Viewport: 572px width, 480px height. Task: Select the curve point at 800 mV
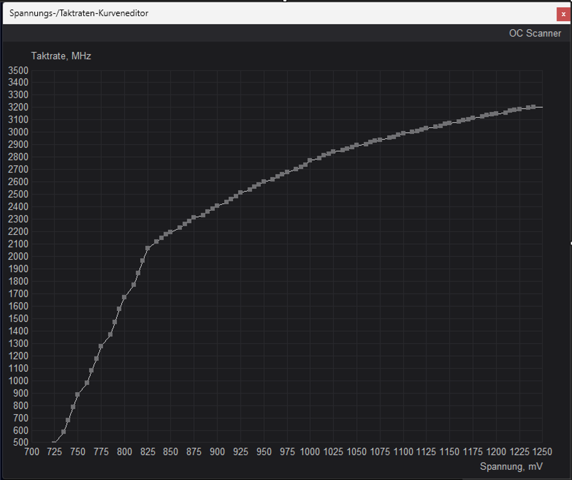point(124,297)
